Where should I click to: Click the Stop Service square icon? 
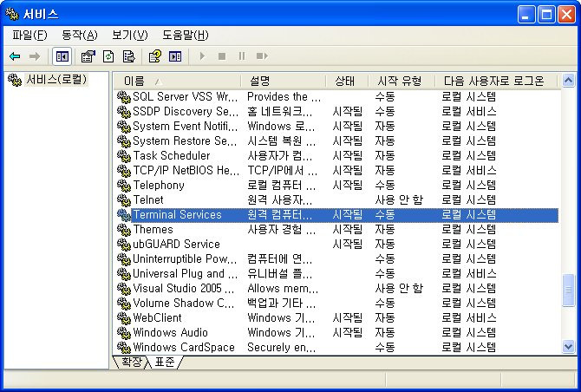(222, 56)
